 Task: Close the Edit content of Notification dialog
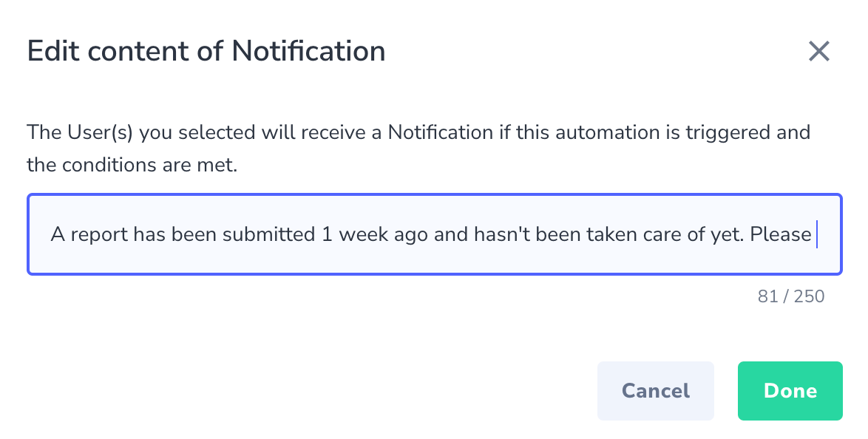click(x=819, y=52)
